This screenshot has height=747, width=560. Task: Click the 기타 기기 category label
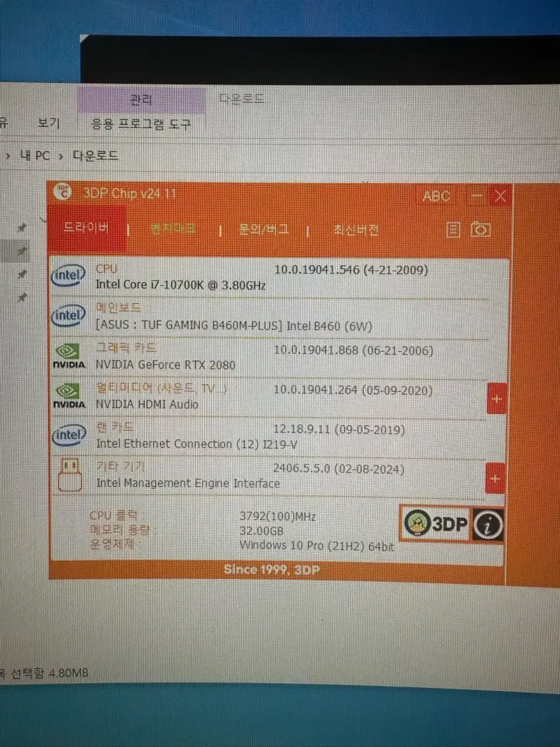click(121, 467)
